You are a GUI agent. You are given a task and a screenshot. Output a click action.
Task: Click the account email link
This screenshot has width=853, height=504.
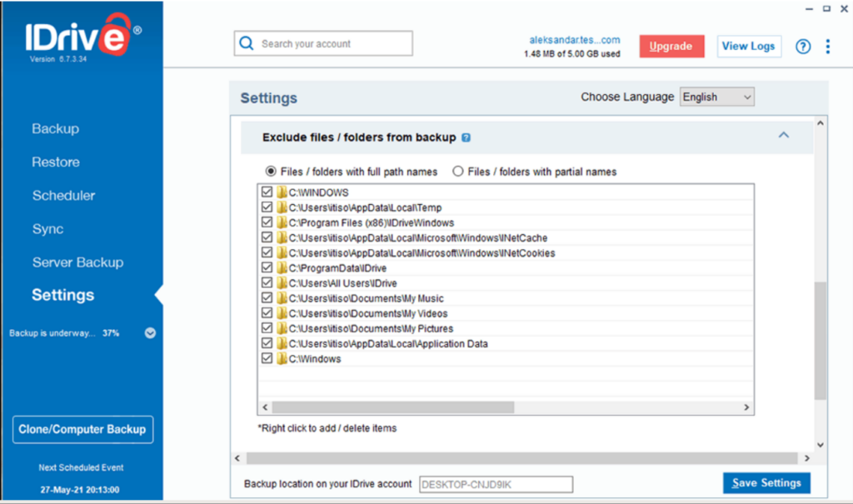tap(574, 38)
